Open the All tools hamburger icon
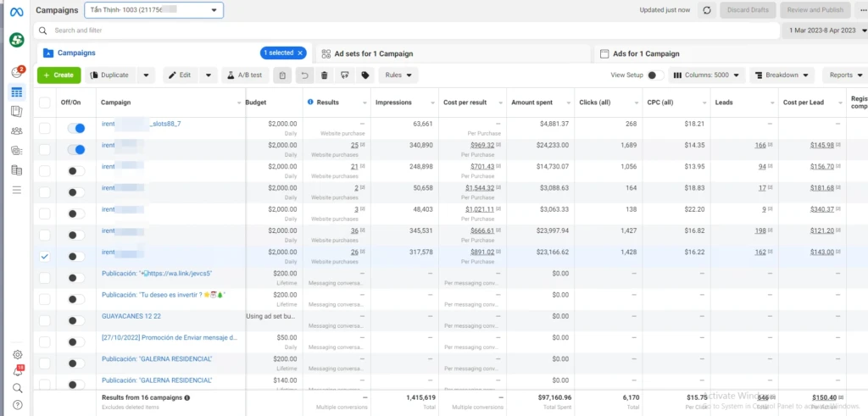The width and height of the screenshot is (868, 416). (x=17, y=191)
